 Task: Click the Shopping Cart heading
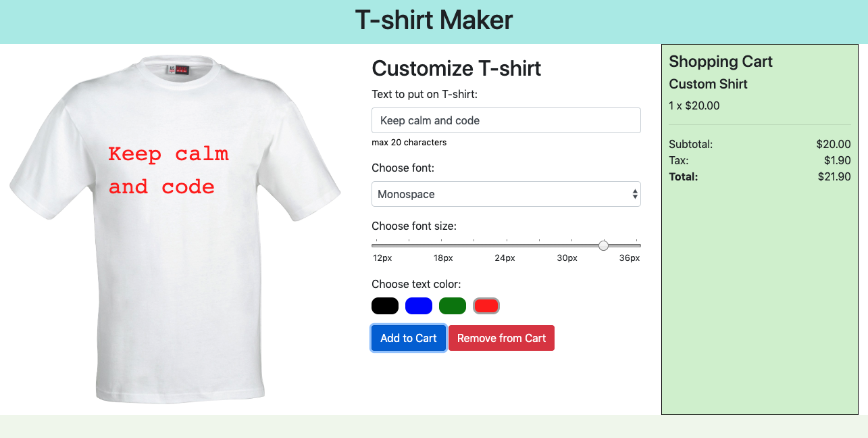721,62
